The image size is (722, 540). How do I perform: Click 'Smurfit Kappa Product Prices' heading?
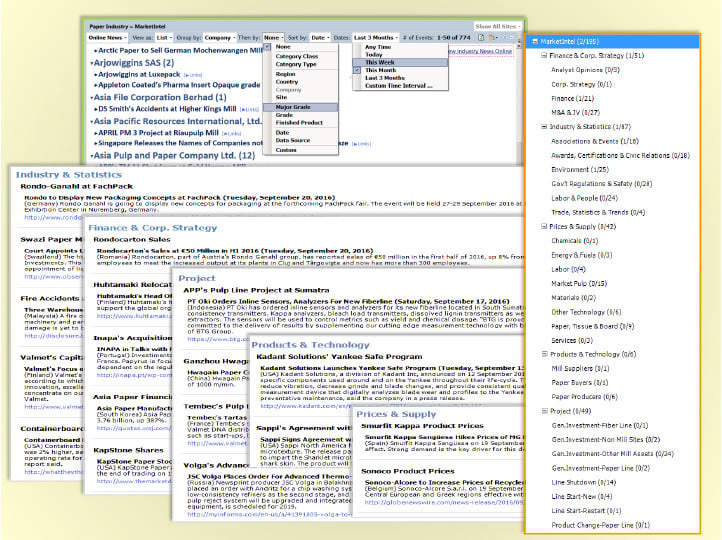[x=422, y=426]
